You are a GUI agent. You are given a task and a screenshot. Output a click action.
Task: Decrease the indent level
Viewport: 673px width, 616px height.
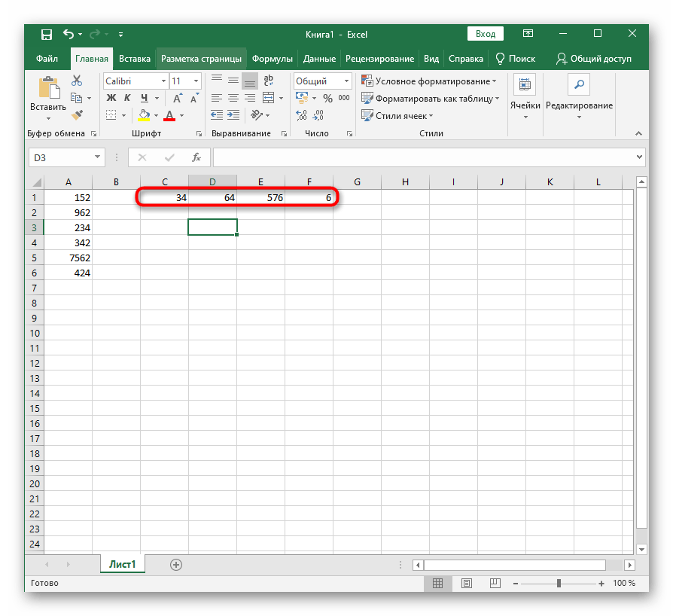tap(217, 114)
